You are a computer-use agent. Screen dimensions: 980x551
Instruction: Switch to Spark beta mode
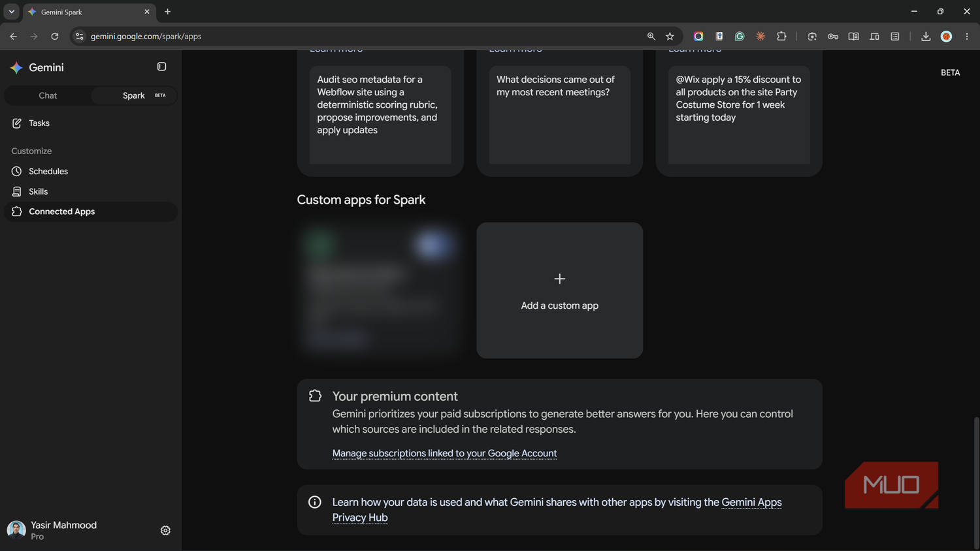134,95
